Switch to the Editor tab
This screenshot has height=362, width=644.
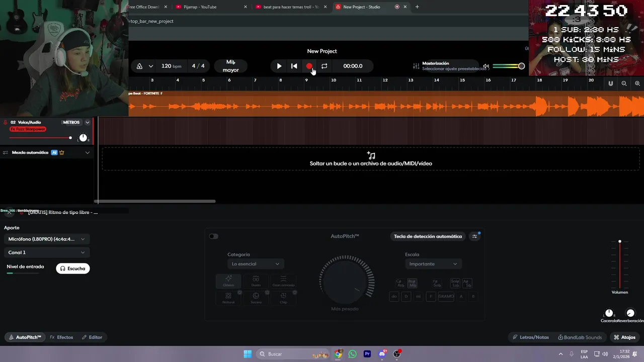[x=92, y=337]
